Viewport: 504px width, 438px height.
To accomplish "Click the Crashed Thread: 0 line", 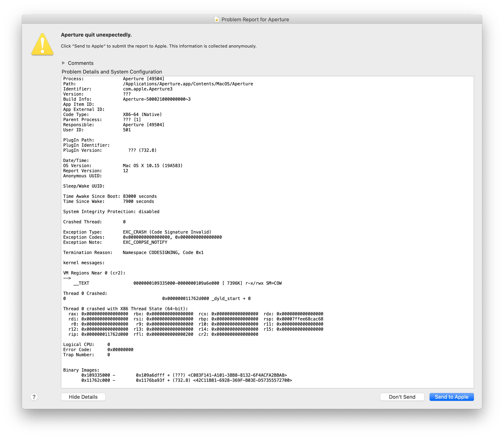I will coord(94,222).
